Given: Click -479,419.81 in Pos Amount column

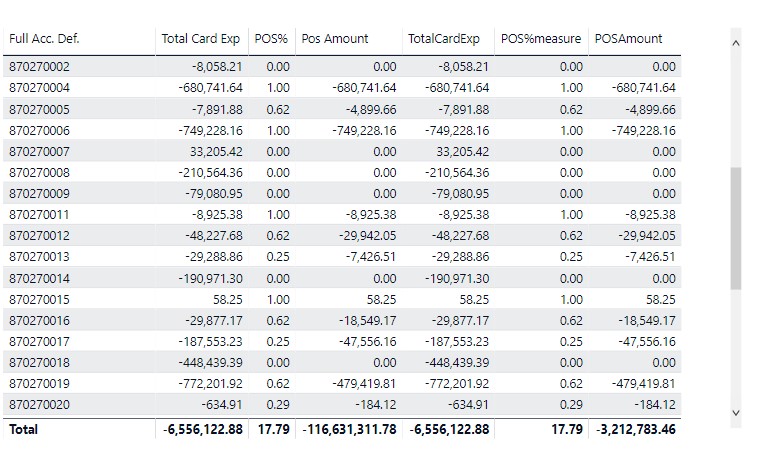Looking at the screenshot, I should pos(364,383).
